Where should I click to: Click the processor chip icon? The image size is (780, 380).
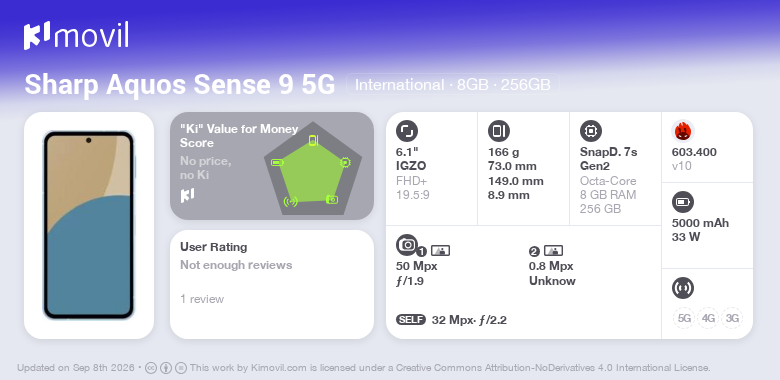(x=591, y=131)
